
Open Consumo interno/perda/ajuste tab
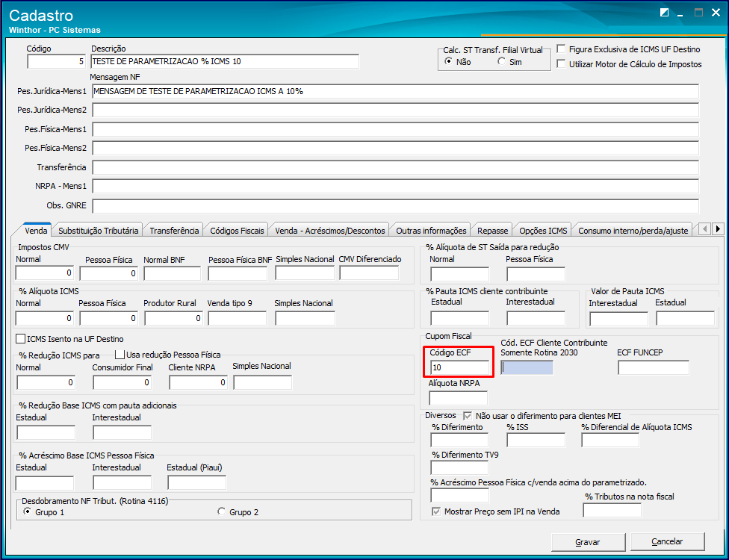coord(633,231)
